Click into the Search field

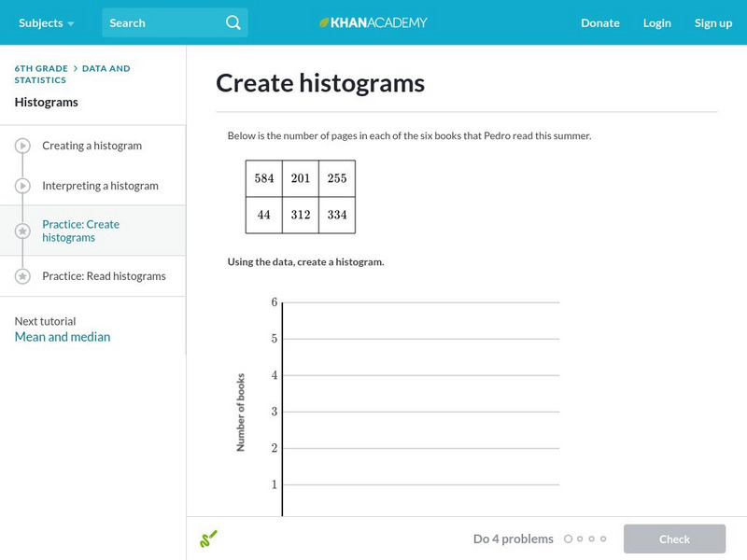(x=163, y=22)
